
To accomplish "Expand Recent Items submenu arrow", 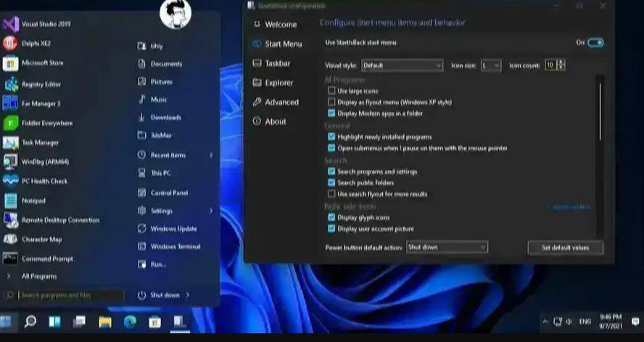I will [x=211, y=155].
